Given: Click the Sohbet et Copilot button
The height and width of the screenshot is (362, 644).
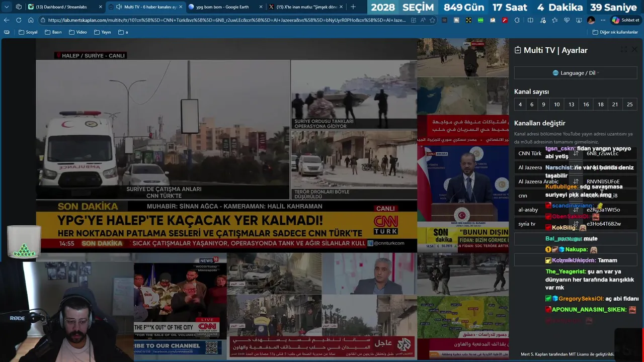Looking at the screenshot, I should pyautogui.click(x=625, y=20).
